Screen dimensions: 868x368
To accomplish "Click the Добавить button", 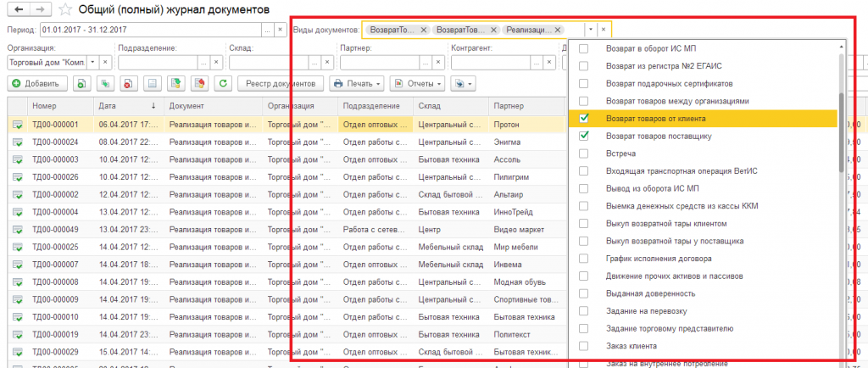I will 37,84.
